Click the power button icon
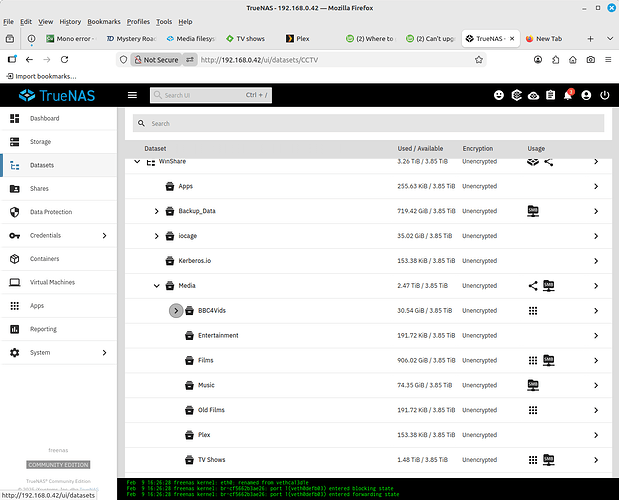This screenshot has width=619, height=500. [x=604, y=95]
